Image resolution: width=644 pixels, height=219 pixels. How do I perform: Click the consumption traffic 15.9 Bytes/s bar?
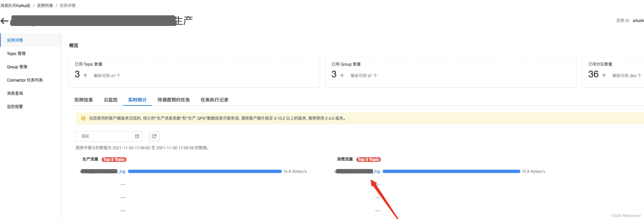[x=451, y=171]
